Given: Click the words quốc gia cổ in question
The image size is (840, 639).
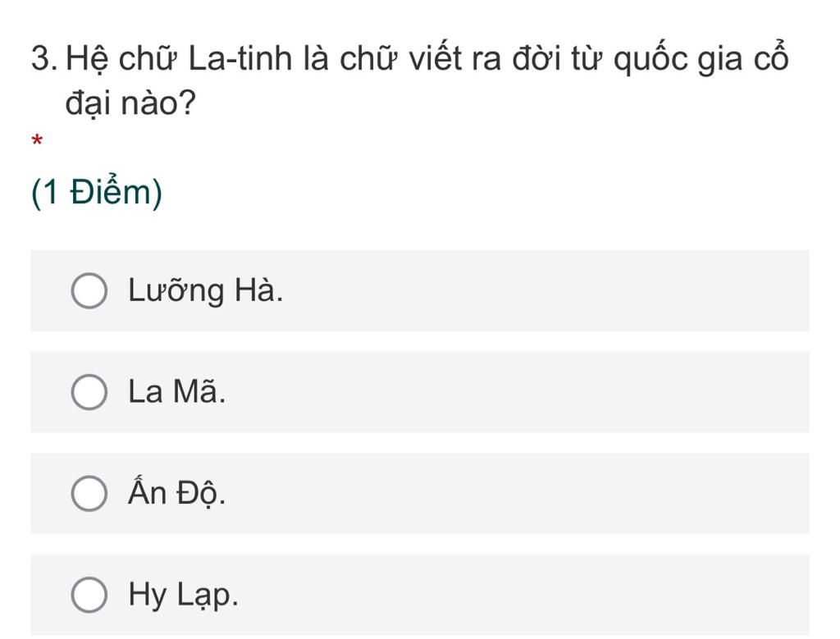Looking at the screenshot, I should tap(701, 58).
